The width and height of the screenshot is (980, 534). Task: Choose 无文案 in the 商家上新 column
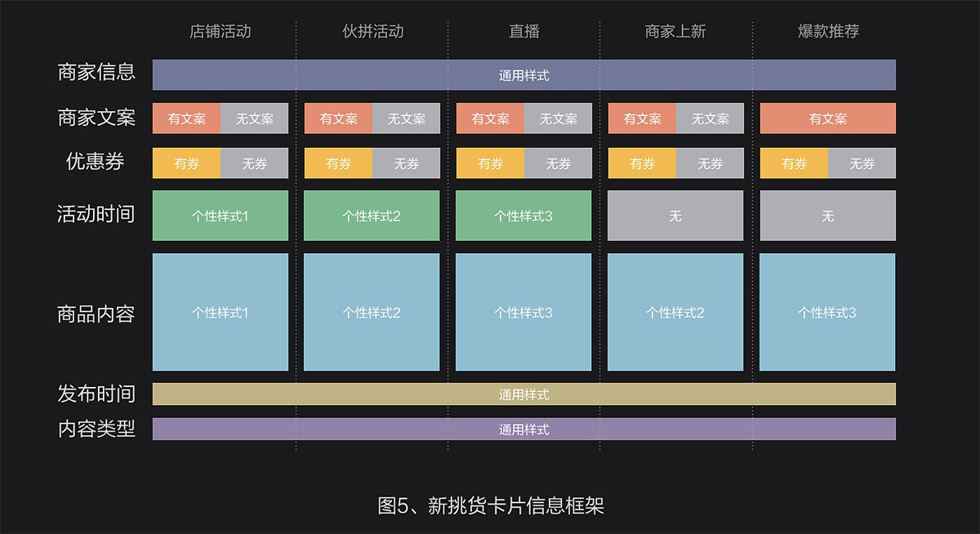(x=710, y=118)
